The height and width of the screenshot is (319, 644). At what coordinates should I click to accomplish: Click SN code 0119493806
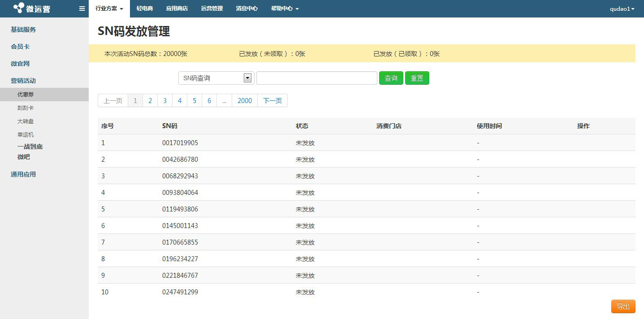click(180, 209)
